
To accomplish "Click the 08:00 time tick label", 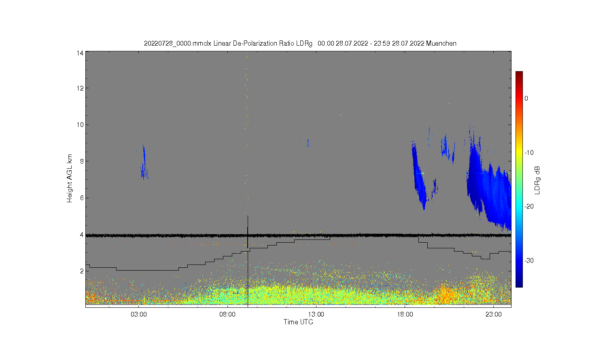I will pyautogui.click(x=227, y=314).
